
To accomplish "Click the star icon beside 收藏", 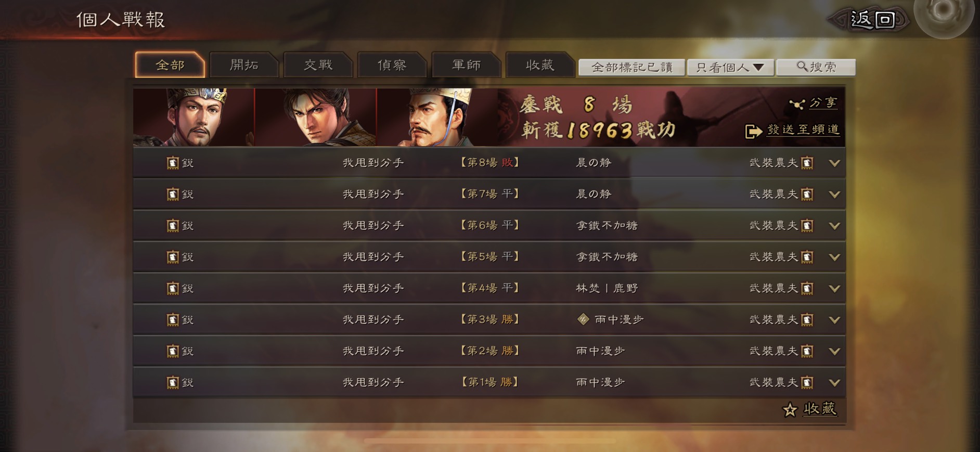I will 790,410.
